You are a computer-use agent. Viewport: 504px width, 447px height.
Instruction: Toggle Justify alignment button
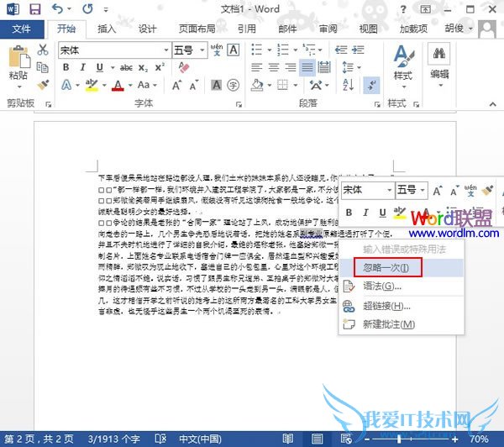tap(307, 67)
